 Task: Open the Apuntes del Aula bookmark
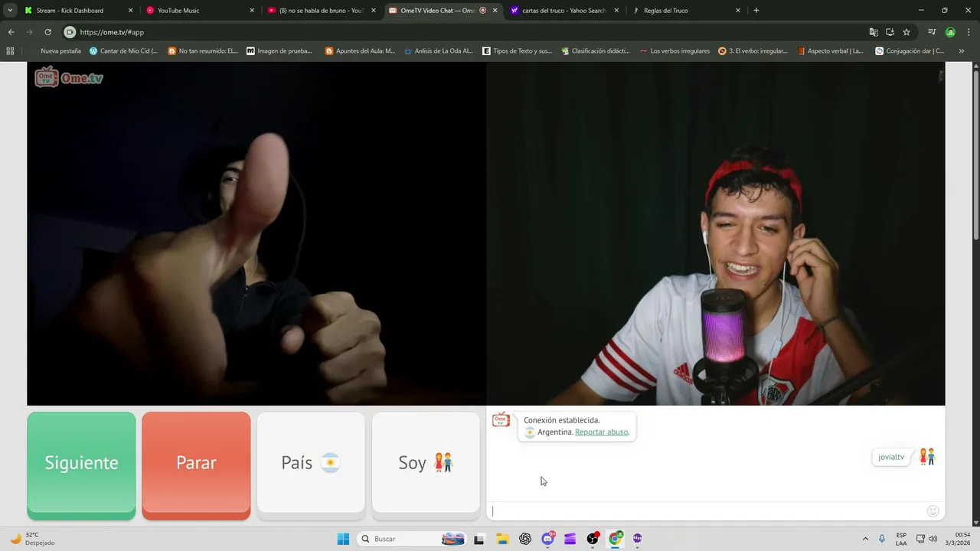[x=360, y=51]
